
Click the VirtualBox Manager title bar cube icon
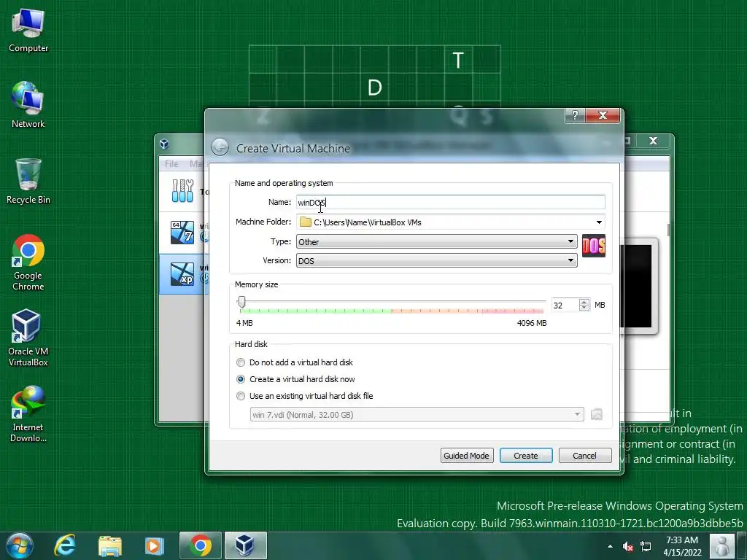164,144
